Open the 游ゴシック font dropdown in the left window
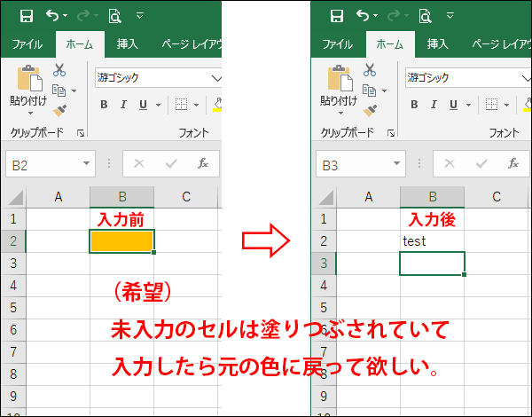Image resolution: width=532 pixels, height=417 pixels. 215,78
